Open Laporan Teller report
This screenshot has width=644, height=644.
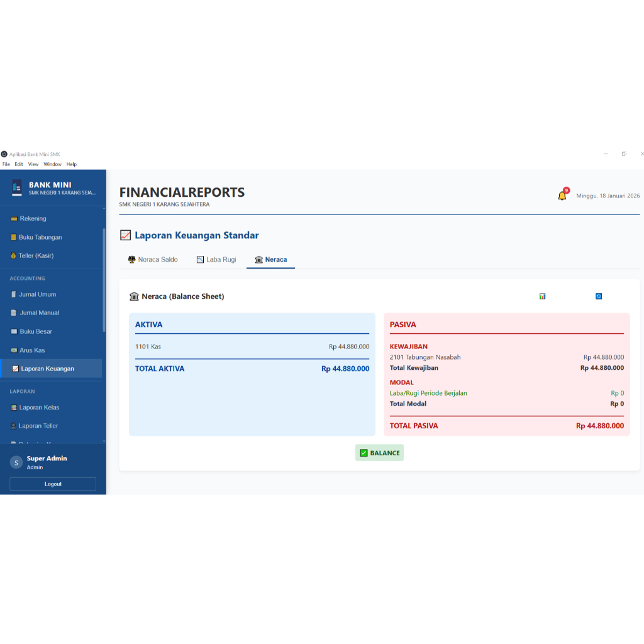(x=51, y=426)
